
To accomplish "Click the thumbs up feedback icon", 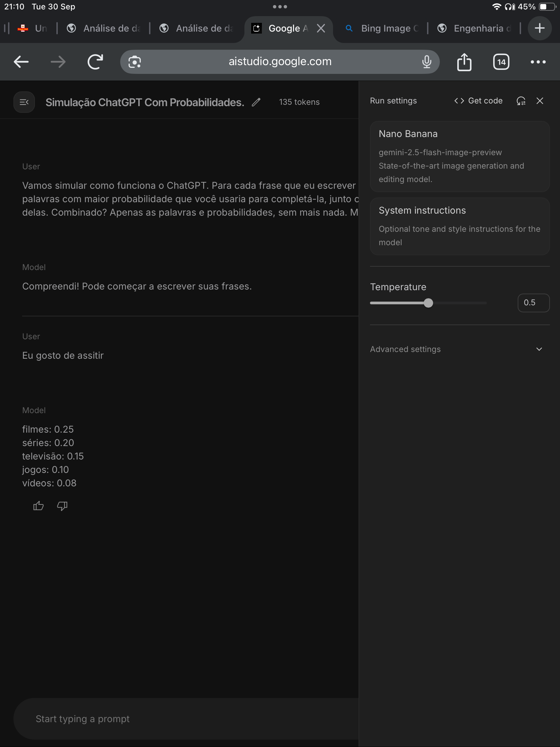I will [39, 506].
